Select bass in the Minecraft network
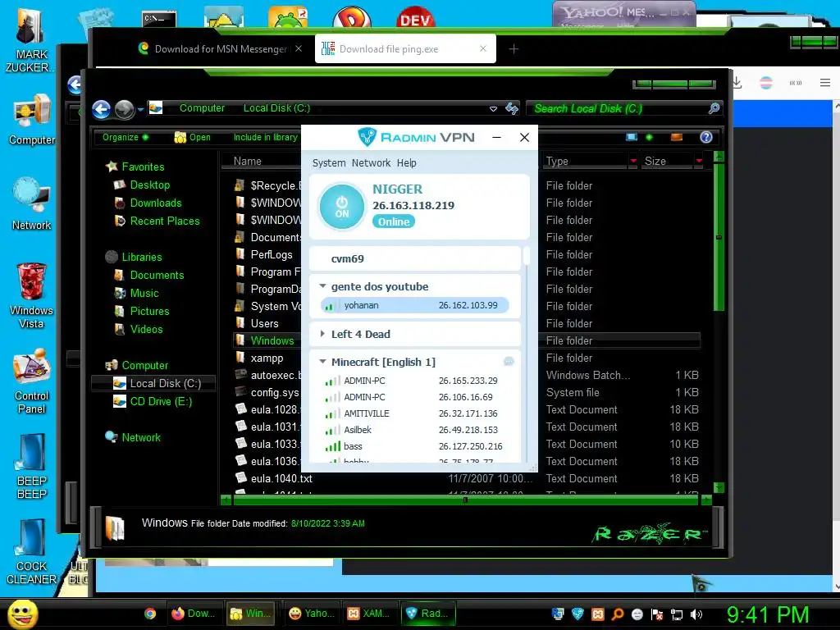This screenshot has width=840, height=630. [x=414, y=446]
